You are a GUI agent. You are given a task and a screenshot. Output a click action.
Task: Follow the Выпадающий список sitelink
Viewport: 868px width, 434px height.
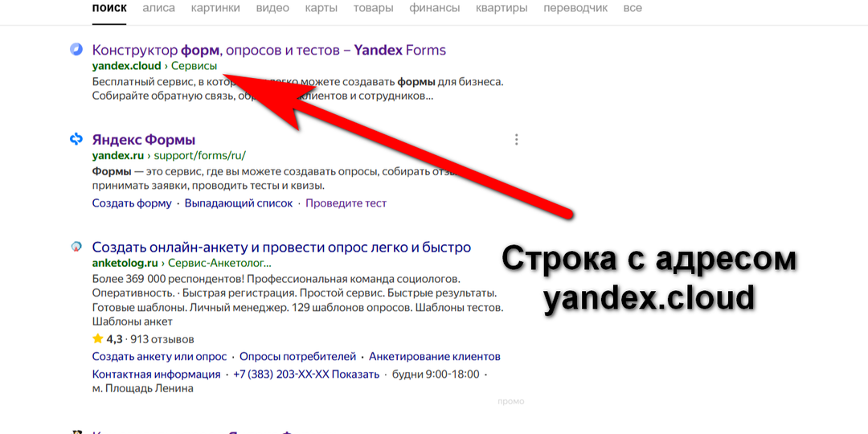(239, 203)
